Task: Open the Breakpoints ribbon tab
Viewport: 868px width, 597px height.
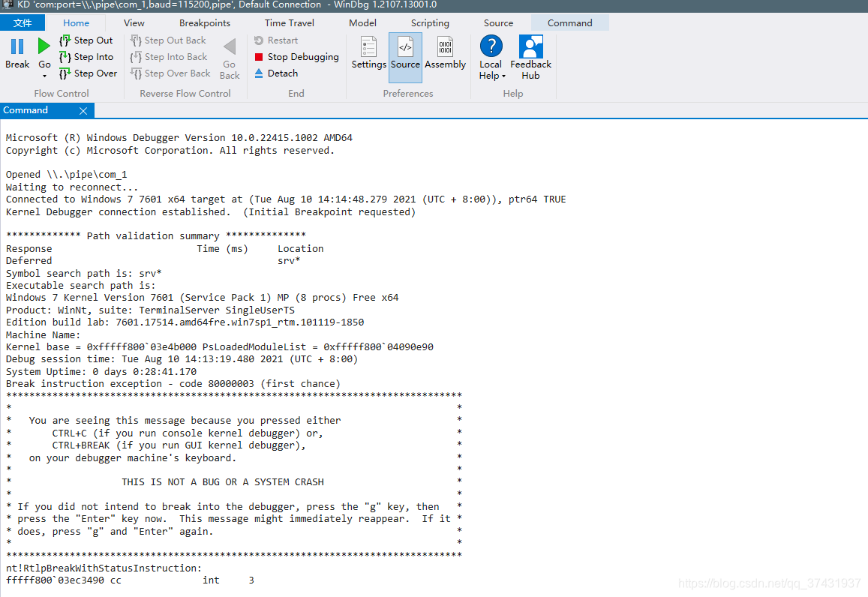Action: tap(204, 22)
